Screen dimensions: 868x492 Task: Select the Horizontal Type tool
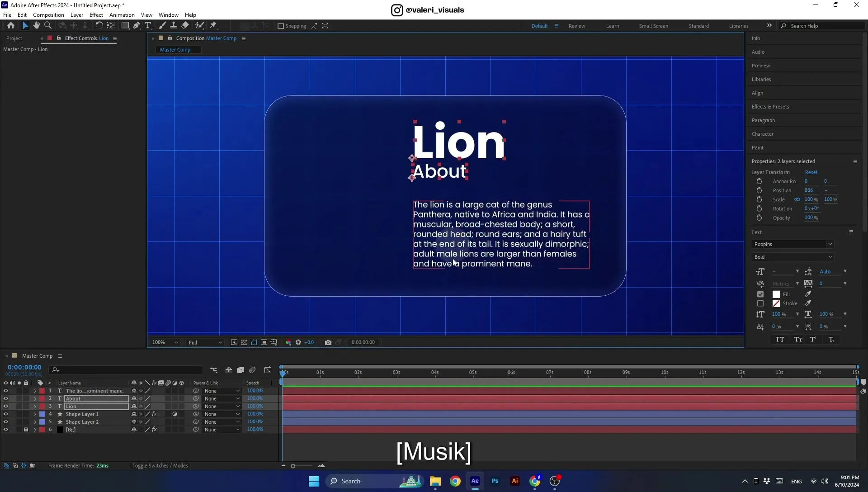point(148,26)
